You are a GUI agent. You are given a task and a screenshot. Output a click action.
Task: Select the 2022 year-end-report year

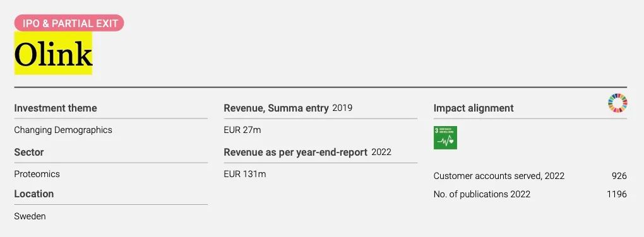[381, 152]
